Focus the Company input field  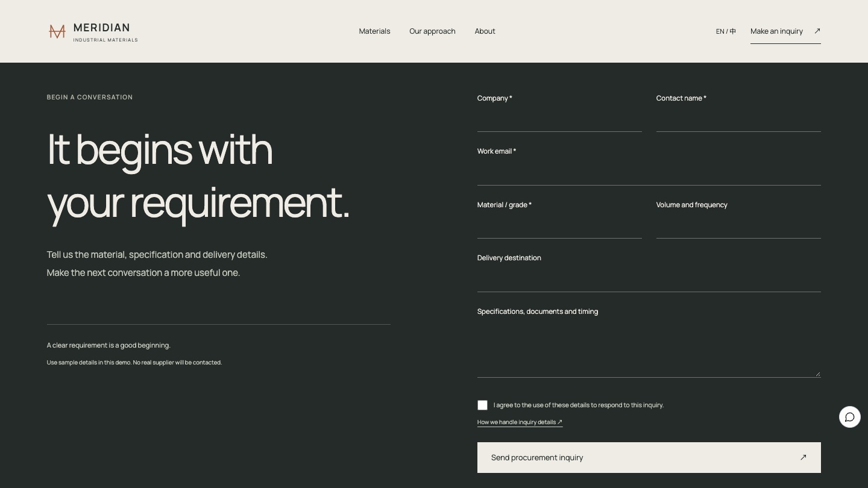[x=559, y=119]
